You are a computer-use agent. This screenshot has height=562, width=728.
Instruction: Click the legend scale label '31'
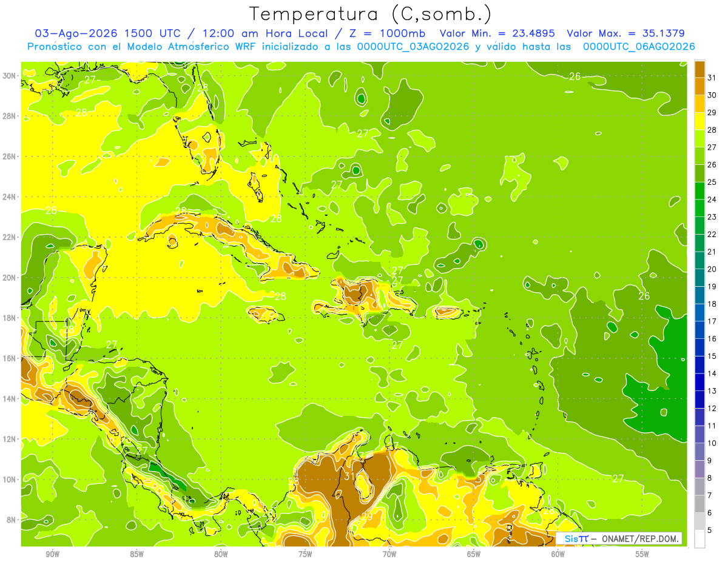click(712, 78)
